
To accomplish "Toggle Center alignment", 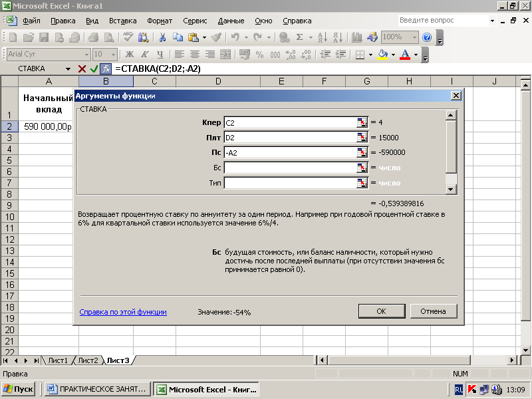I will click(x=195, y=55).
